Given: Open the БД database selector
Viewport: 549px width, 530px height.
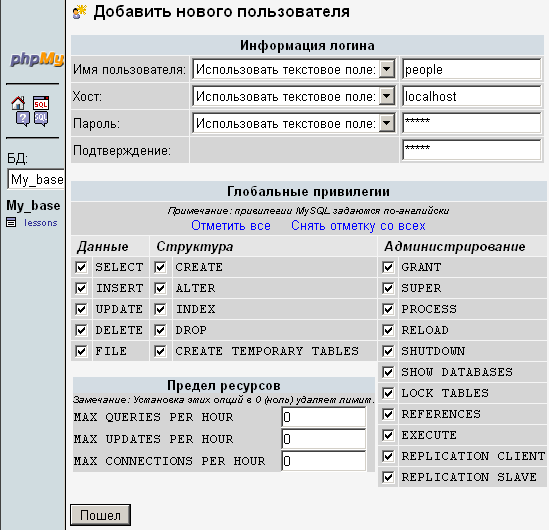Looking at the screenshot, I should coord(36,179).
